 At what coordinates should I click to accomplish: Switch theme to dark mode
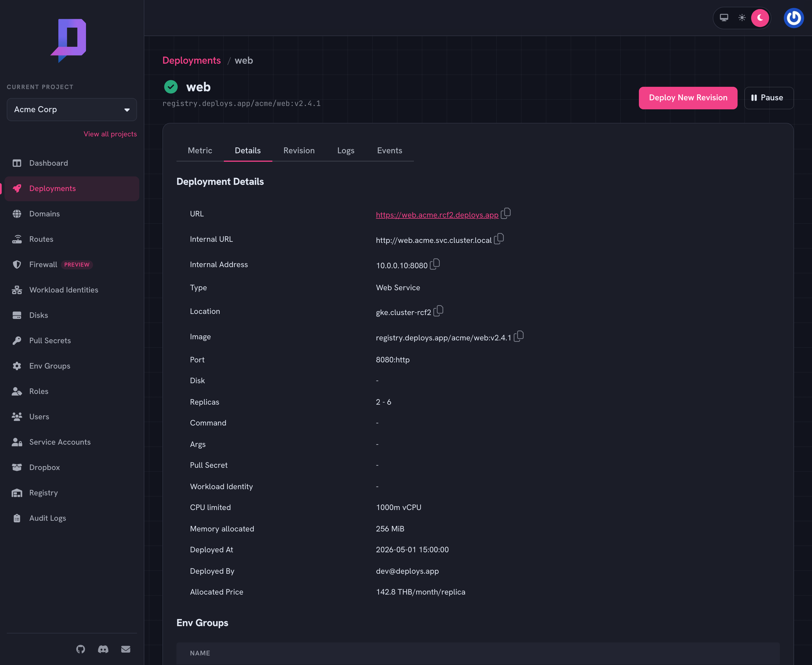[x=760, y=18]
